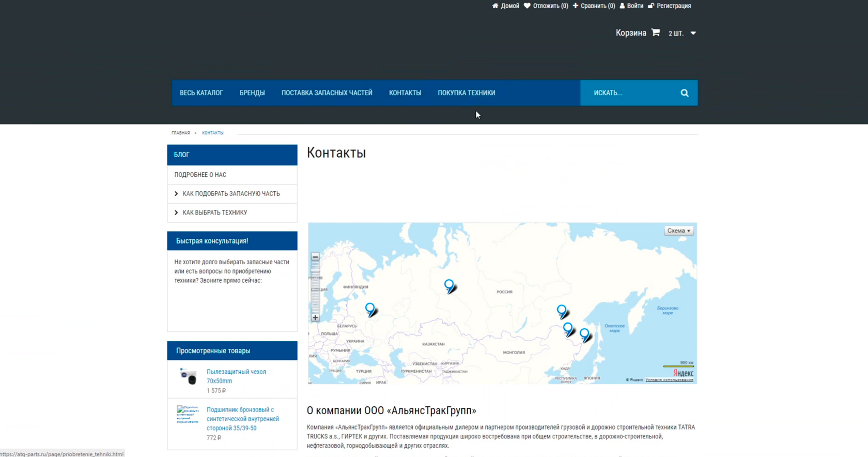The image size is (868, 457).
Task: Open ПОДРОБНЕЕ О НАС in the sidebar
Action: pos(200,175)
